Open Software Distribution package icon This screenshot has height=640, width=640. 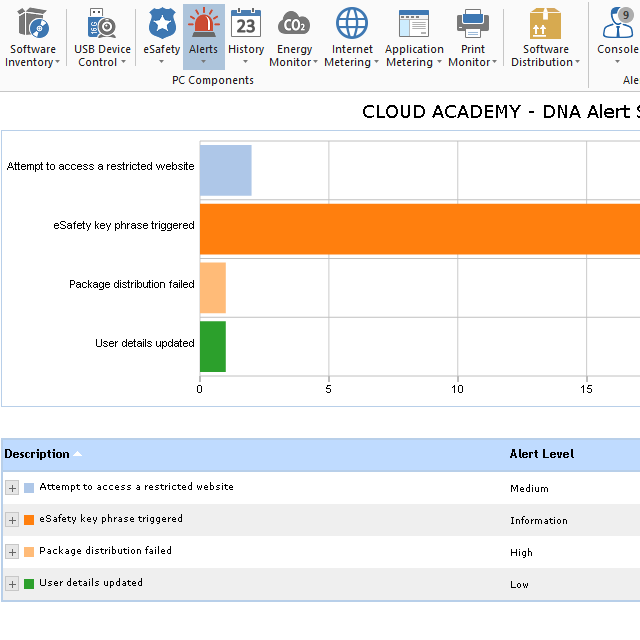(x=545, y=24)
